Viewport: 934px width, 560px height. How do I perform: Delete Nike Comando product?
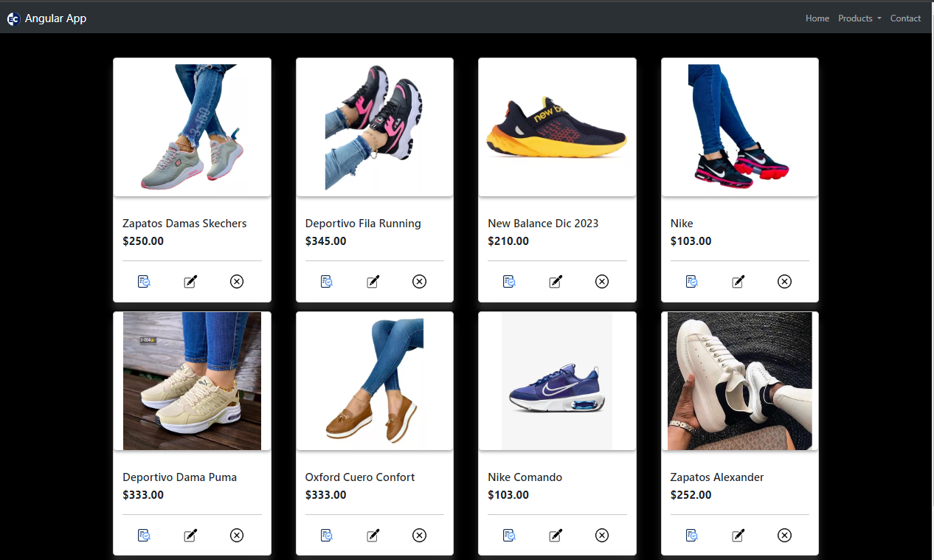pyautogui.click(x=602, y=535)
